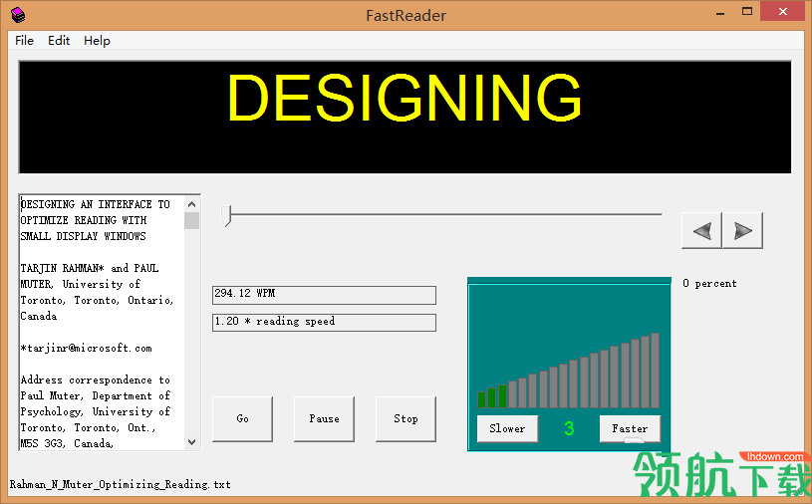Click the text panel scroll-up arrow
Image resolution: width=812 pixels, height=504 pixels.
(x=191, y=204)
